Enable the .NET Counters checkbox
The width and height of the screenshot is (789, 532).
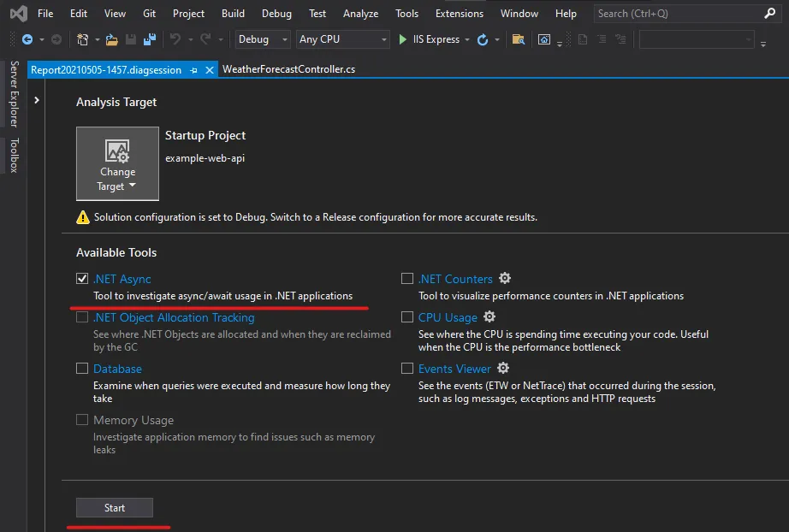(407, 278)
